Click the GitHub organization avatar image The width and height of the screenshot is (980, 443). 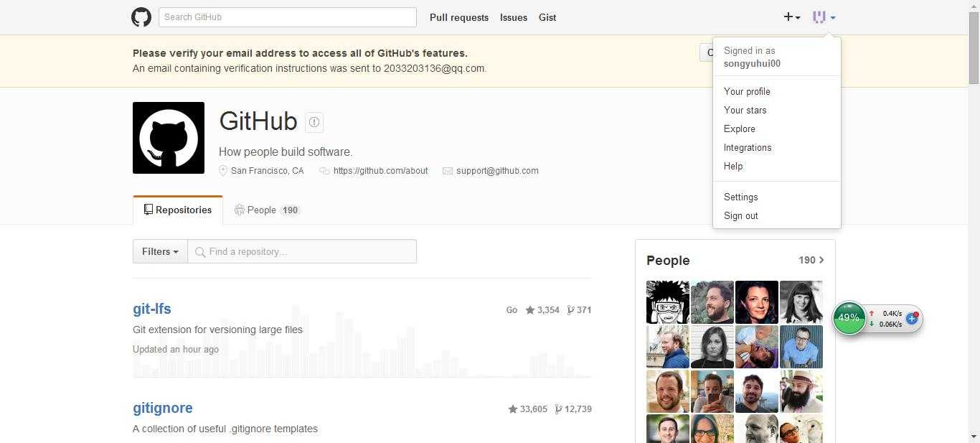click(x=169, y=138)
